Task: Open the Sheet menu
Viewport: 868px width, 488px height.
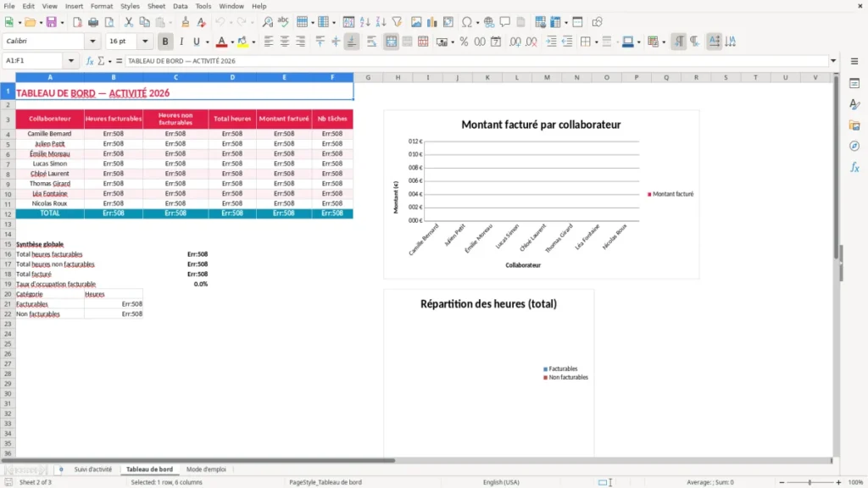Action: click(x=156, y=6)
